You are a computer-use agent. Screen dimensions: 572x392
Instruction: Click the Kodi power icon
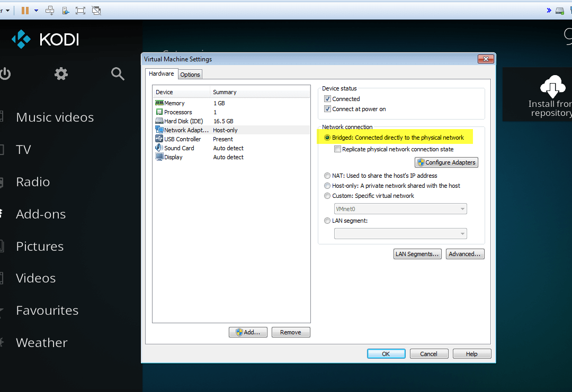5,74
